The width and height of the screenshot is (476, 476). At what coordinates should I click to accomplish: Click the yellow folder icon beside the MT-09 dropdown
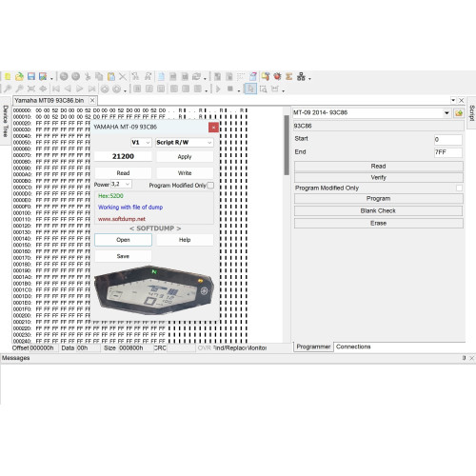(459, 113)
